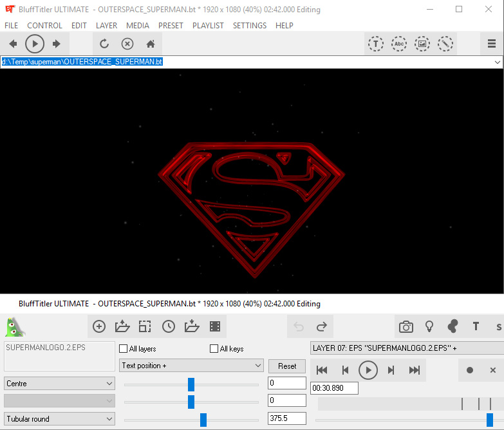Enable the All layers checkbox

pyautogui.click(x=124, y=349)
